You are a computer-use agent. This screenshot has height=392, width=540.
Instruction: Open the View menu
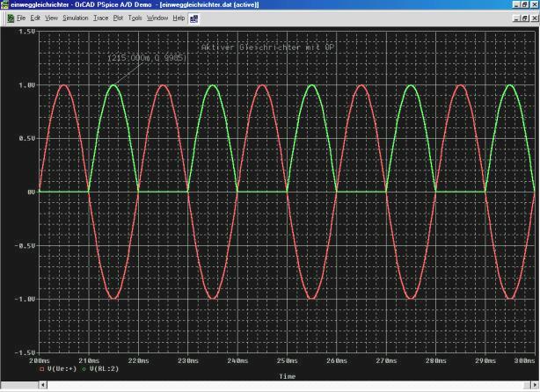(x=51, y=18)
